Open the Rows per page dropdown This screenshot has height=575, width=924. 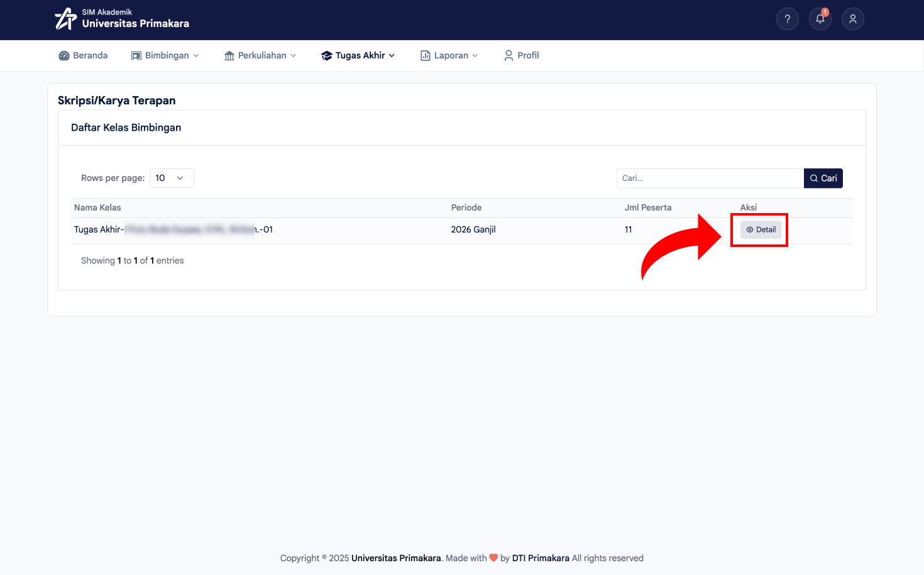click(172, 178)
